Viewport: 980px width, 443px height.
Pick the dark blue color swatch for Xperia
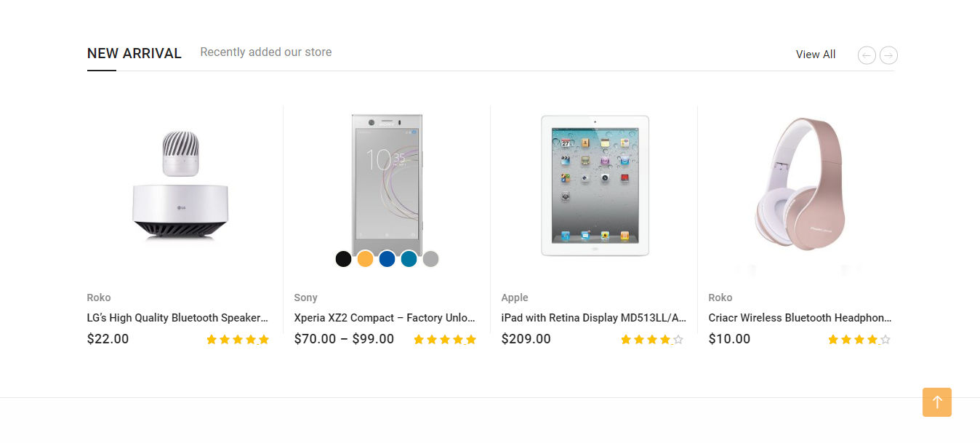pyautogui.click(x=387, y=259)
